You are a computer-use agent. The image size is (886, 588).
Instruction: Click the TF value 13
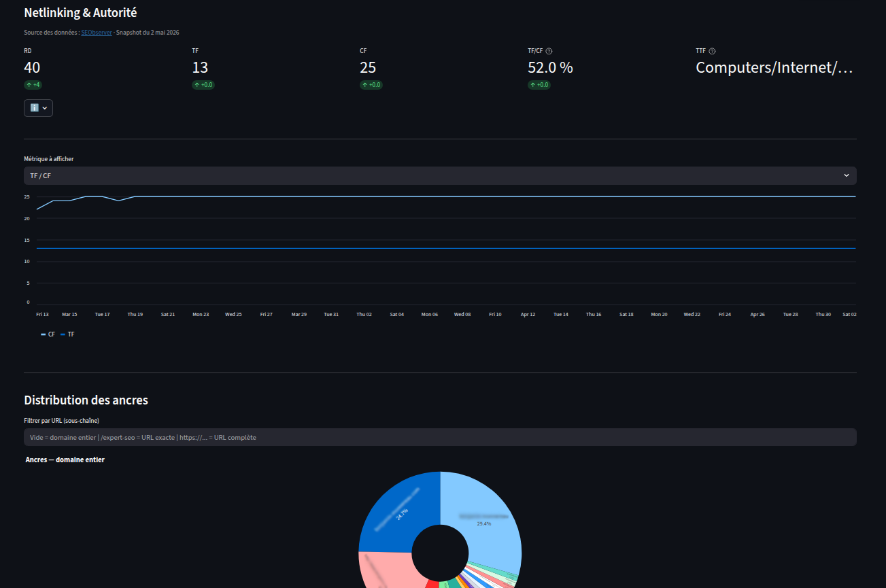click(x=200, y=67)
